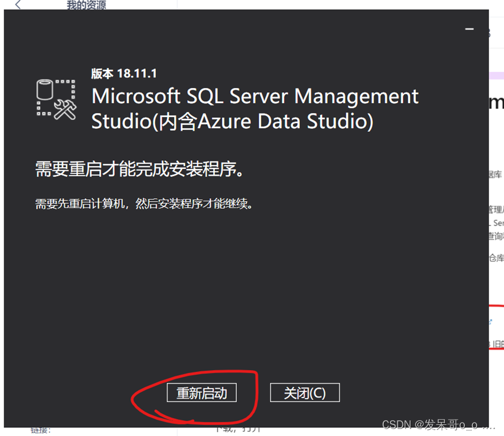Click the 版本 18.11.1 version label
Image resolution: width=504 pixels, height=436 pixels.
(x=124, y=73)
